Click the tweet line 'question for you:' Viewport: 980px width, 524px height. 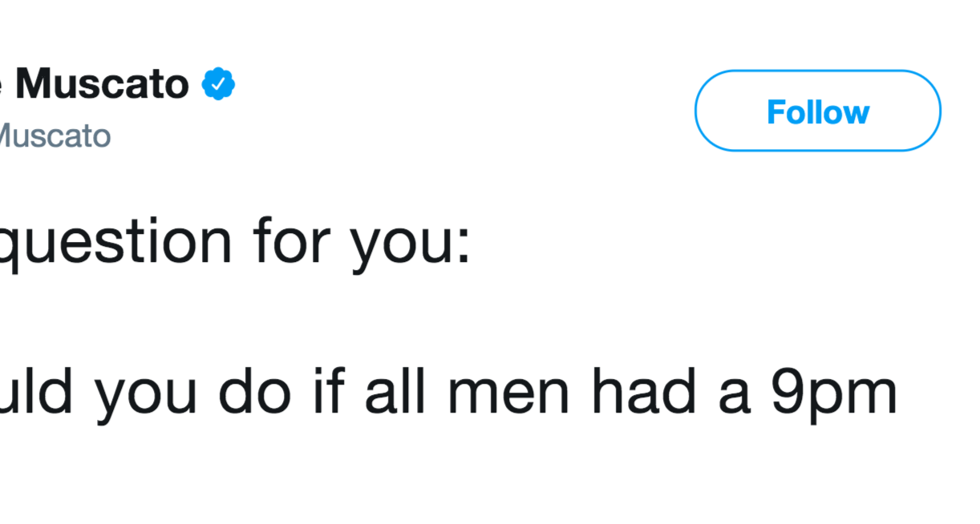[x=233, y=242]
